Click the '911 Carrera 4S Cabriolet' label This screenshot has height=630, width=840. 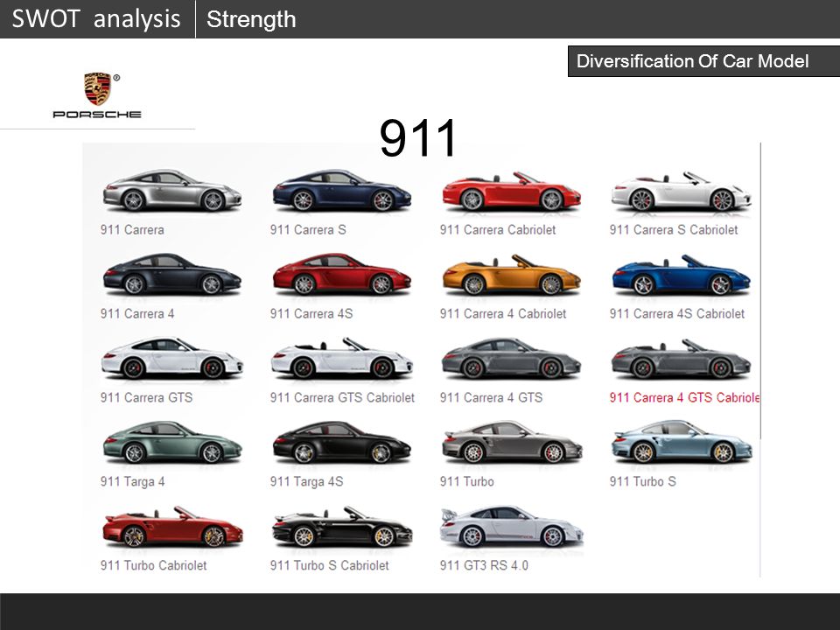(677, 314)
